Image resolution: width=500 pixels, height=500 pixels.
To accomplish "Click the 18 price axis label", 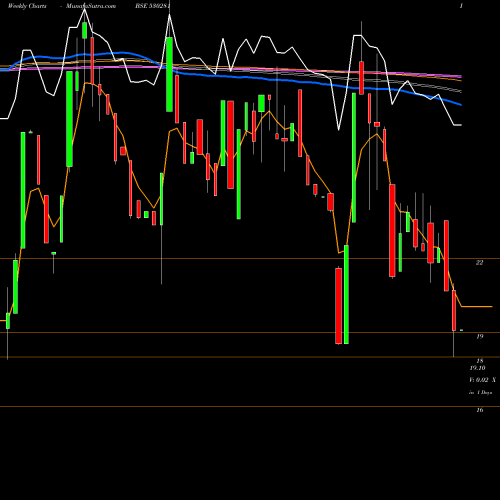I will pyautogui.click(x=480, y=361).
